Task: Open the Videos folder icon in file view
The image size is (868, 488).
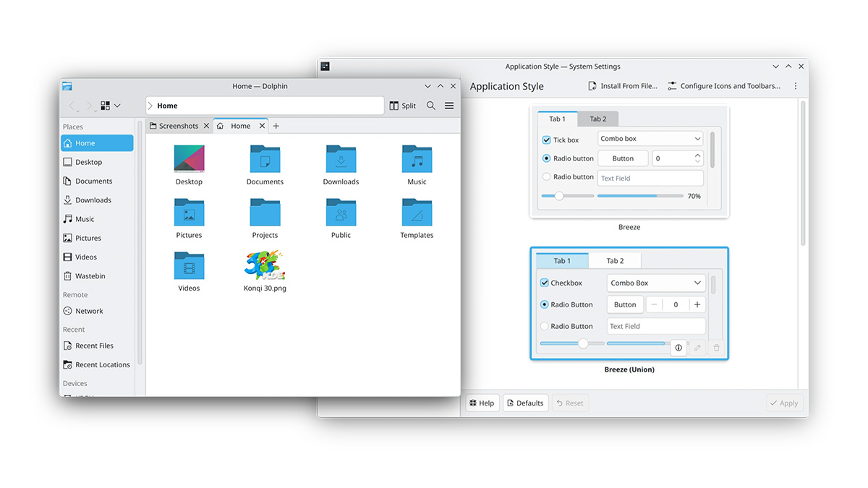Action: 189,265
